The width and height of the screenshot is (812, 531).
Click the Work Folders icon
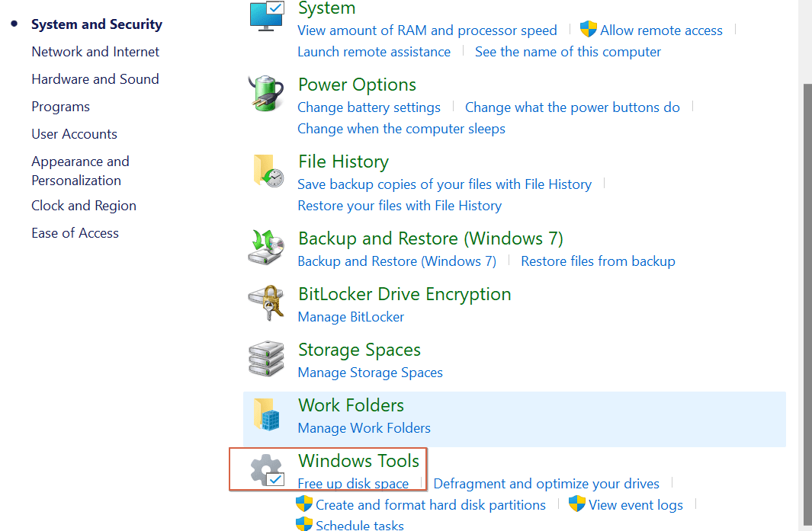pyautogui.click(x=267, y=415)
